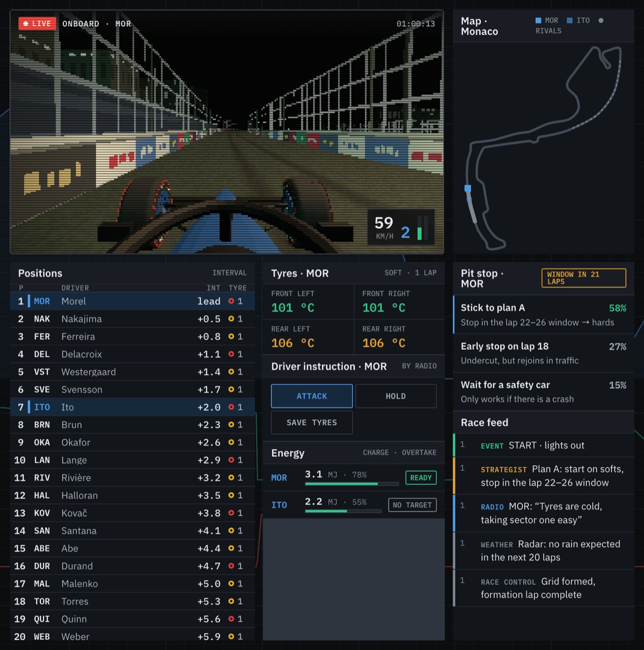Click the onboard speed and gear readout
Image resolution: width=644 pixels, height=650 pixels.
401,227
